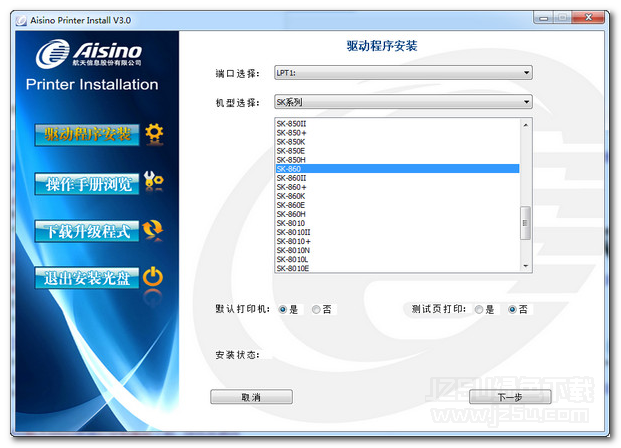
Task: Select SK-860II in model list
Action: tap(397, 178)
